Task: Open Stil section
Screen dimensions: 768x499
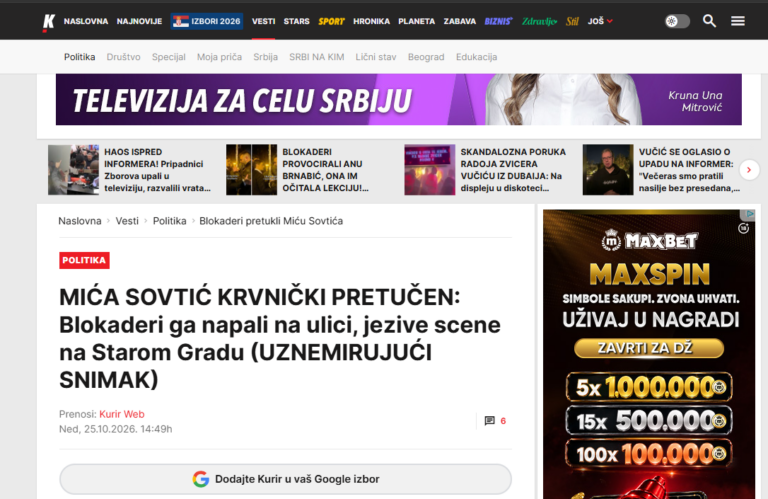Action: (572, 21)
